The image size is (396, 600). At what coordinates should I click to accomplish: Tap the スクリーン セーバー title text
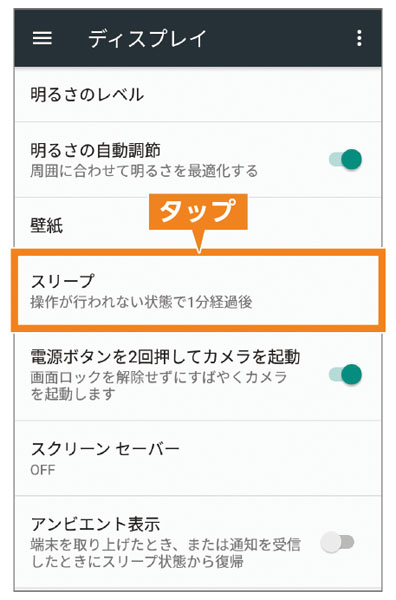click(105, 449)
